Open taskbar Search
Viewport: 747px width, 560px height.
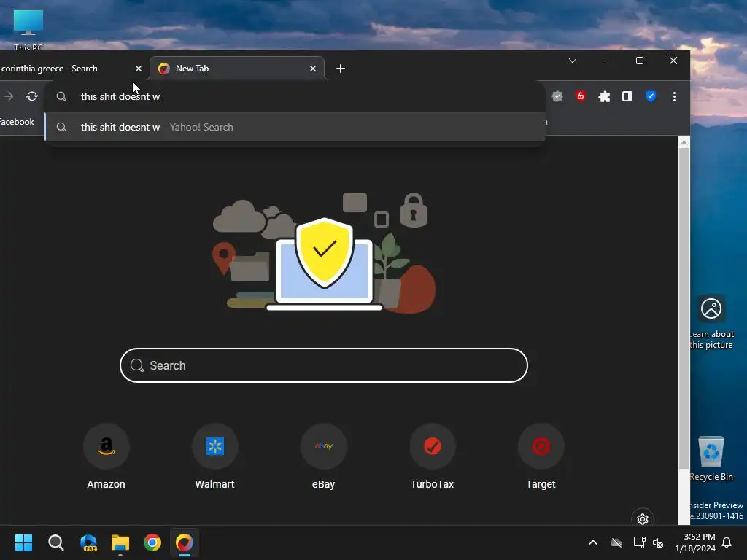[55, 542]
